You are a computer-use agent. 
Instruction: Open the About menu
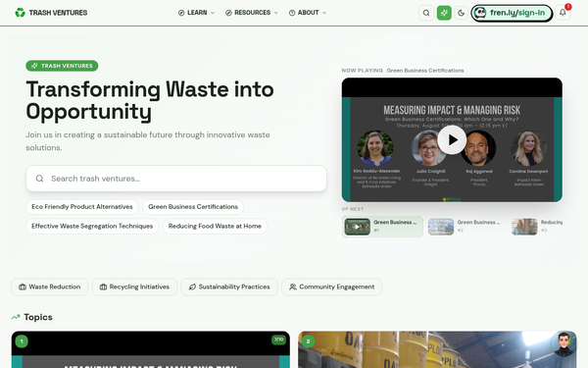coord(308,13)
